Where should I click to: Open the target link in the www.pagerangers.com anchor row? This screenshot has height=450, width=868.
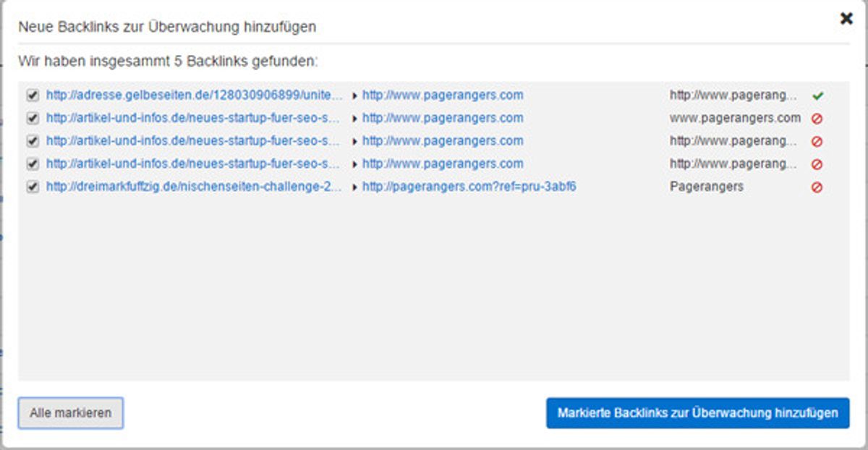pos(443,118)
